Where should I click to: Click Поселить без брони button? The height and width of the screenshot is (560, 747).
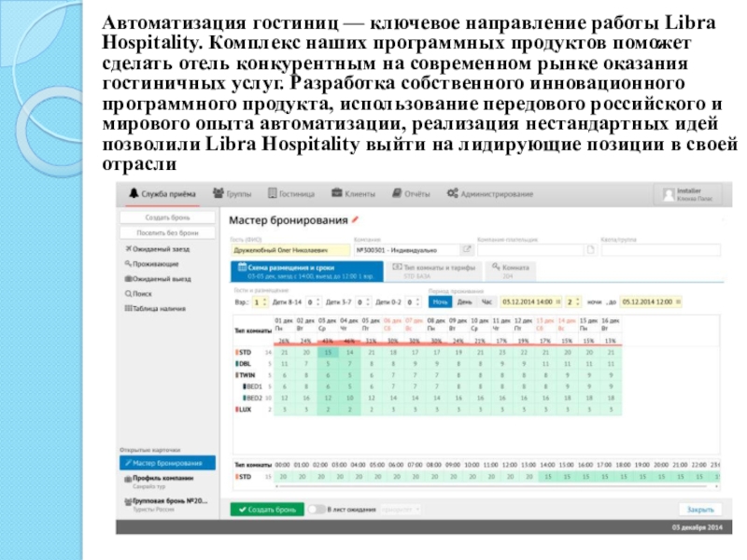(x=167, y=232)
